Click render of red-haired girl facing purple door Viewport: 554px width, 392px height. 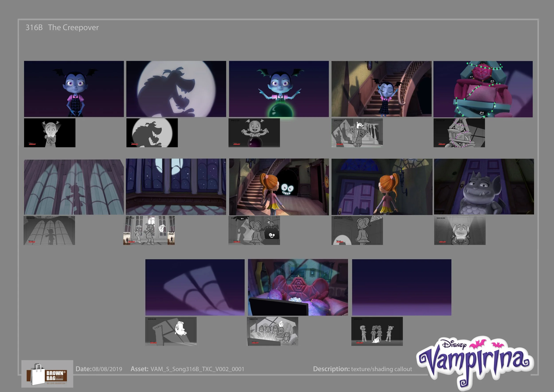point(382,187)
